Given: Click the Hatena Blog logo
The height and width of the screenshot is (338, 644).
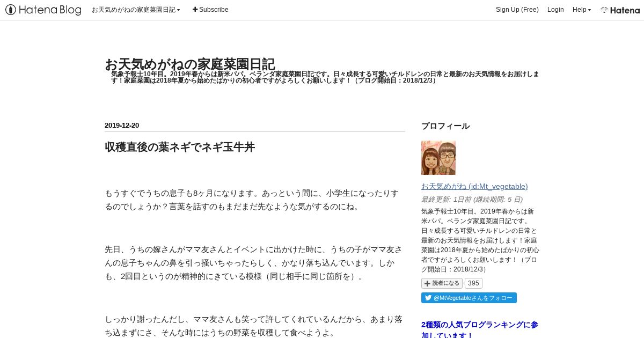Looking at the screenshot, I should click(43, 10).
